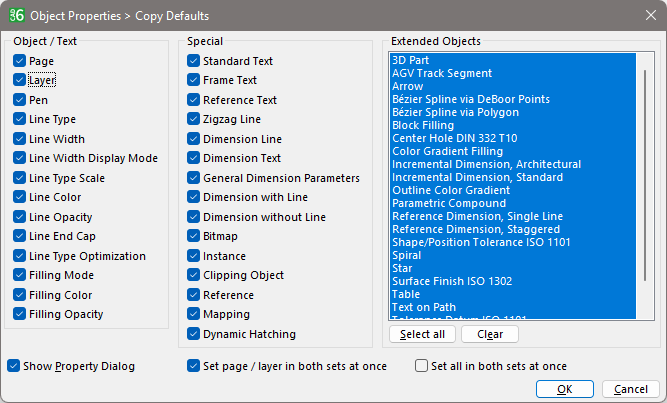The width and height of the screenshot is (667, 403).
Task: Disable the Filling Opacity option
Action: point(20,314)
